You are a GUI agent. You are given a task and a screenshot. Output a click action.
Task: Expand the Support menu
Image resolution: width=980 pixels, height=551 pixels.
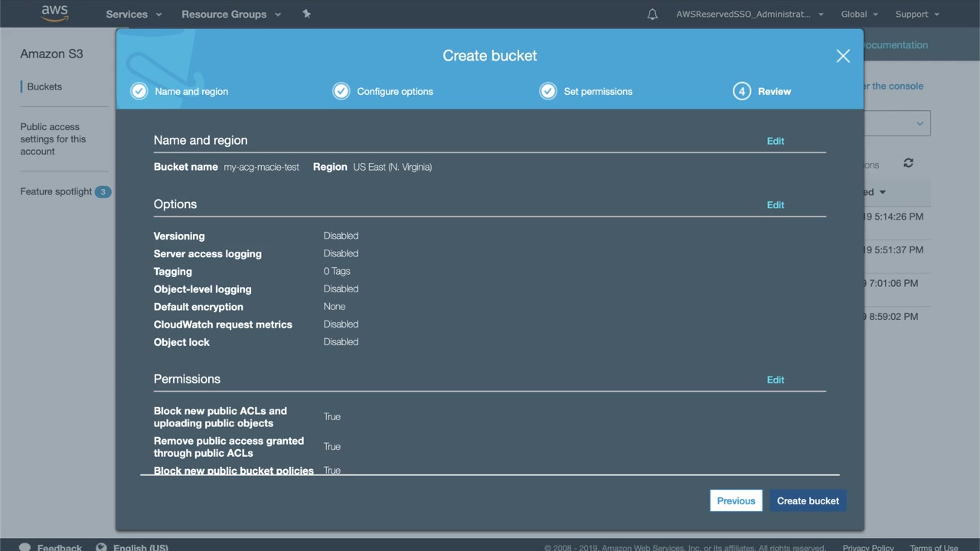[916, 14]
